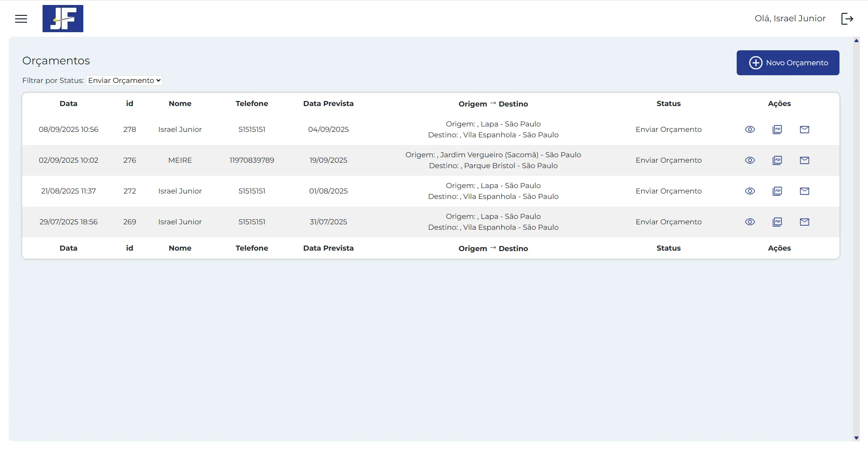Screen dimensions: 868x450
Task: Click the JF logo
Action: (x=63, y=19)
